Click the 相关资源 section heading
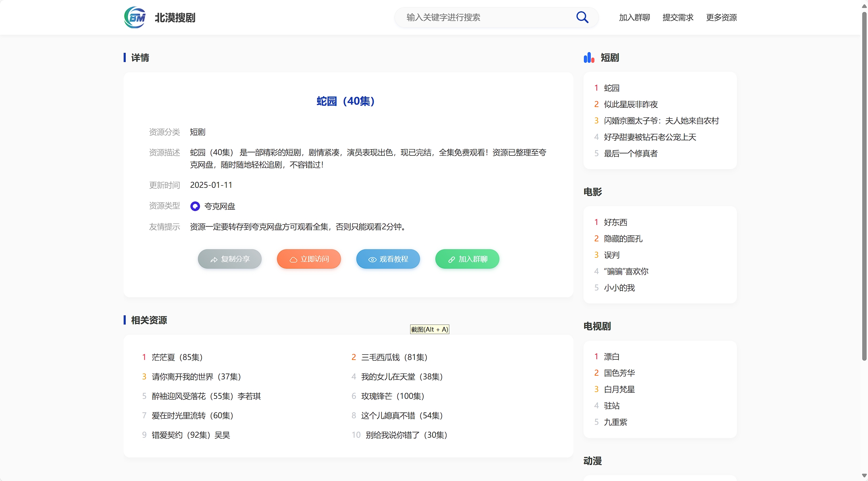The image size is (868, 481). coord(149,320)
